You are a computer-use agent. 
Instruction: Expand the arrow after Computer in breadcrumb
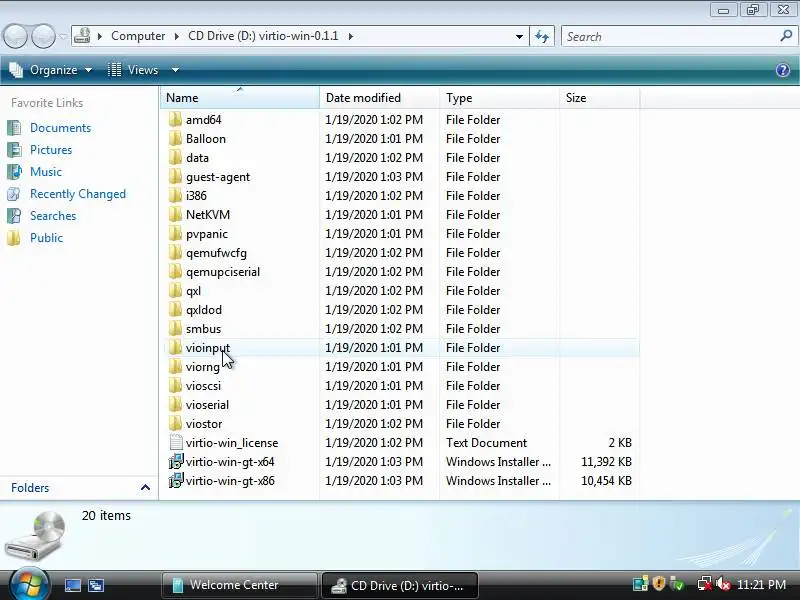coord(177,36)
